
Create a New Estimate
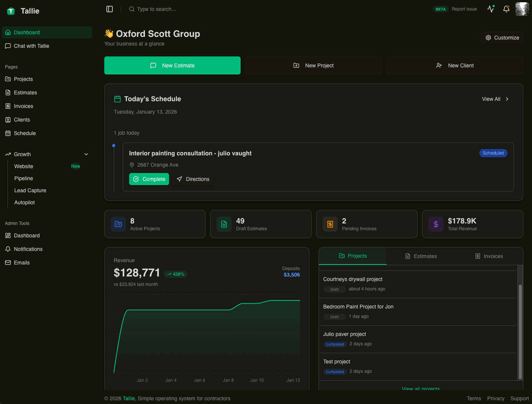pyautogui.click(x=172, y=65)
